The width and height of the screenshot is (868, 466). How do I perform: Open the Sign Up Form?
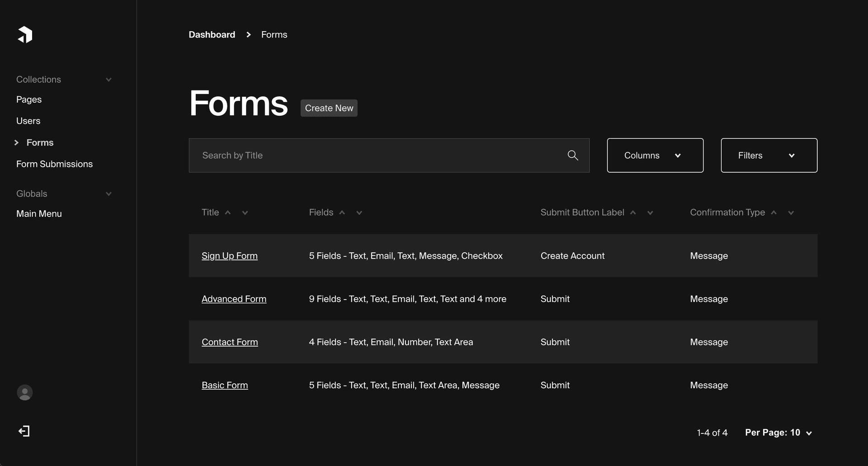229,255
